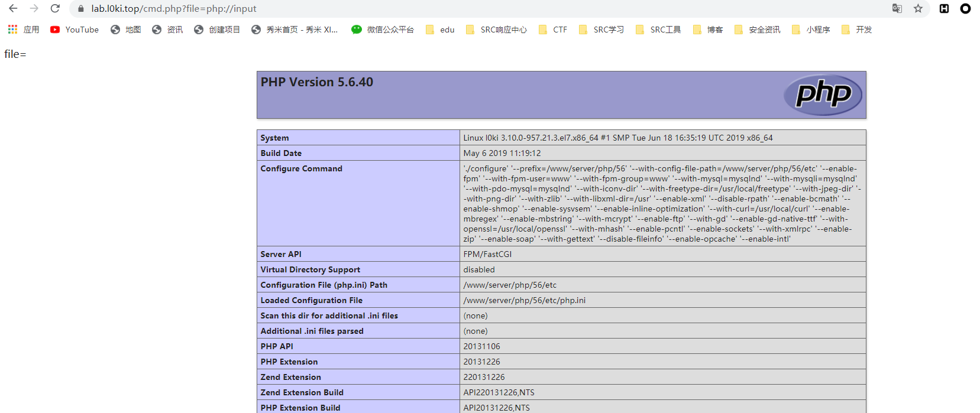Expand the SRC响应中心 bookmark folder

point(496,30)
